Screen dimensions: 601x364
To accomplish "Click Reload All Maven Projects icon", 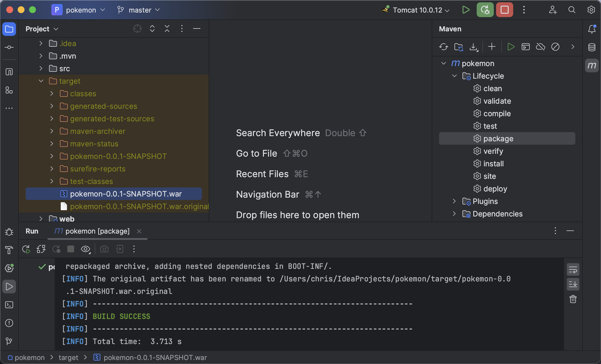I will click(x=444, y=47).
